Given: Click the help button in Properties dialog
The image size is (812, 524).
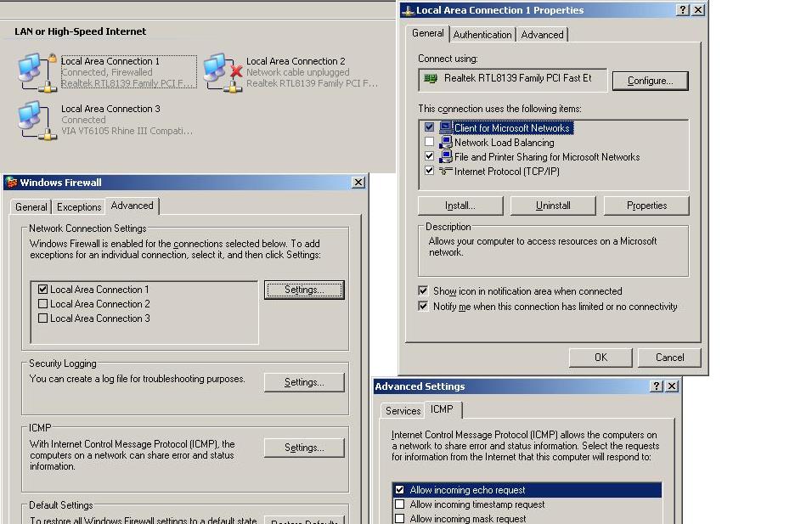Looking at the screenshot, I should pyautogui.click(x=683, y=10).
